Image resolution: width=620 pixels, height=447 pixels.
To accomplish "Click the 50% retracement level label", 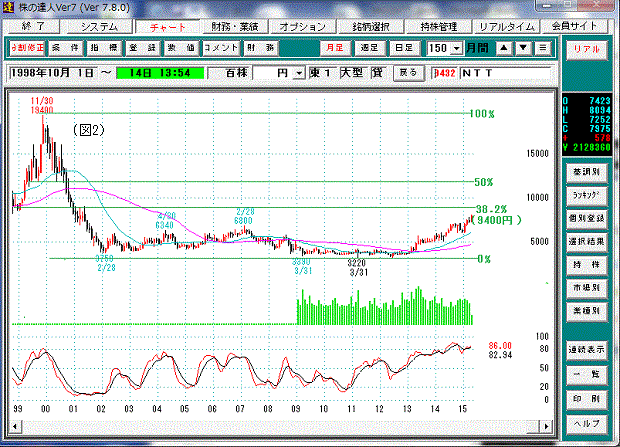I will point(484,182).
